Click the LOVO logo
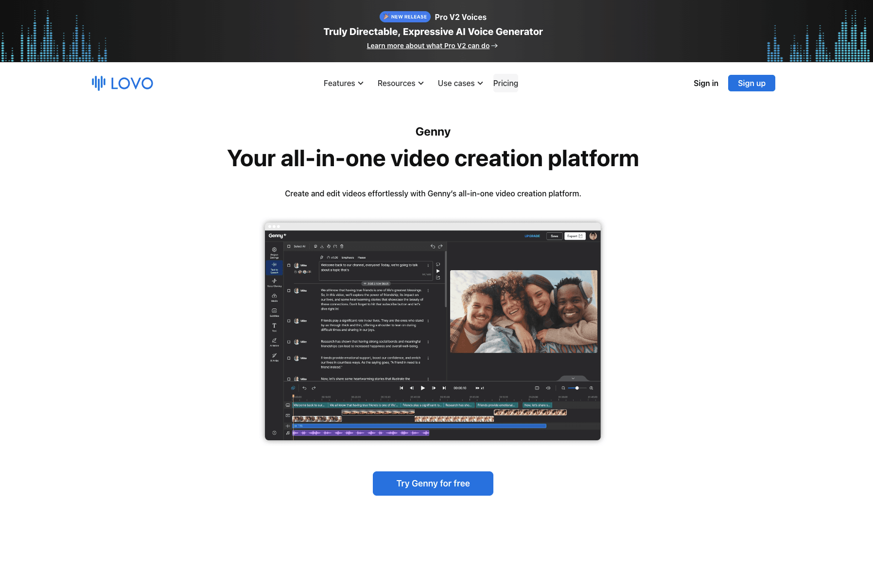 pyautogui.click(x=122, y=83)
